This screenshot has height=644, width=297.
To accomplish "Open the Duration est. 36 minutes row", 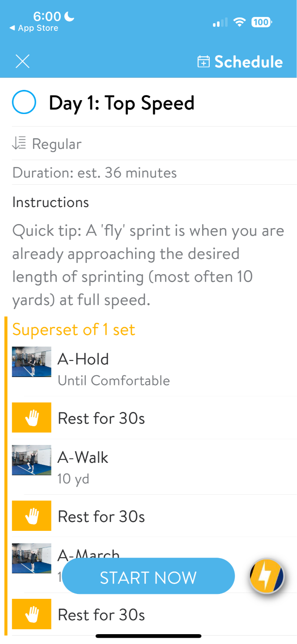I will pyautogui.click(x=154, y=173).
